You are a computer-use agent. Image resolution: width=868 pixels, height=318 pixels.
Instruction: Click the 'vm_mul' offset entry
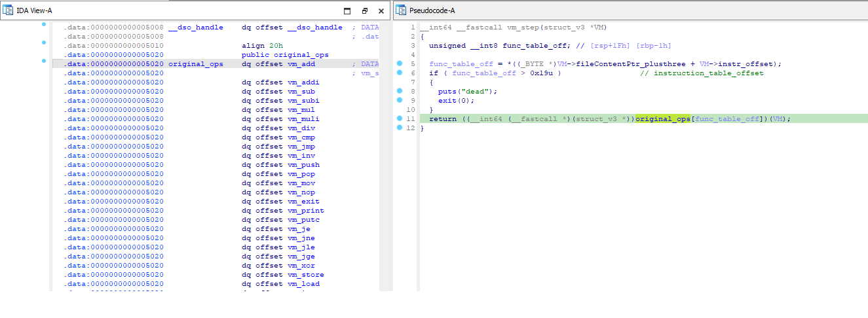tap(301, 110)
